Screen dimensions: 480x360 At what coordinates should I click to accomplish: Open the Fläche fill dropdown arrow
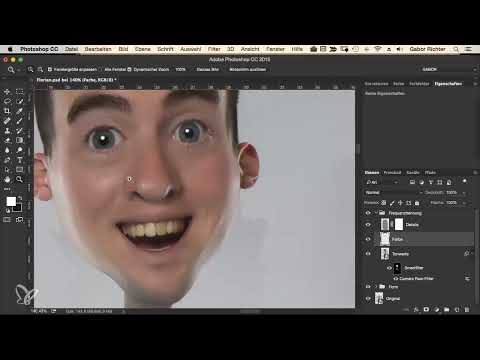[x=464, y=203]
